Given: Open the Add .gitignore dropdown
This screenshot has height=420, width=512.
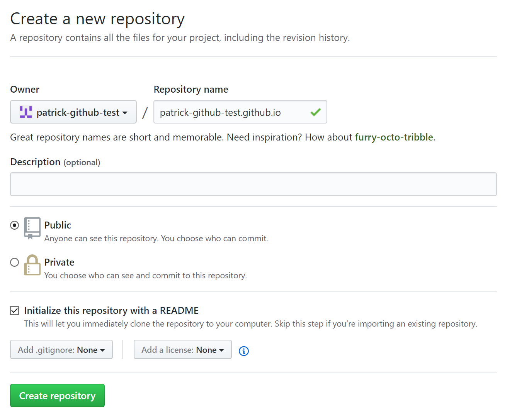Looking at the screenshot, I should (x=61, y=349).
